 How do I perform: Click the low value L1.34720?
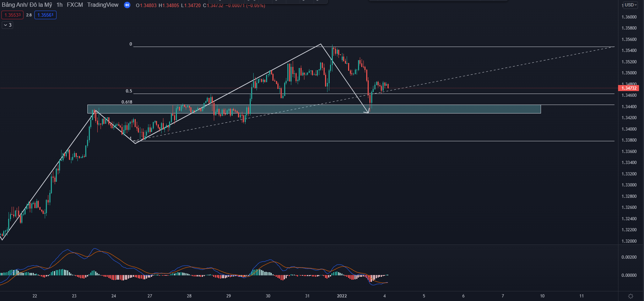coord(191,5)
